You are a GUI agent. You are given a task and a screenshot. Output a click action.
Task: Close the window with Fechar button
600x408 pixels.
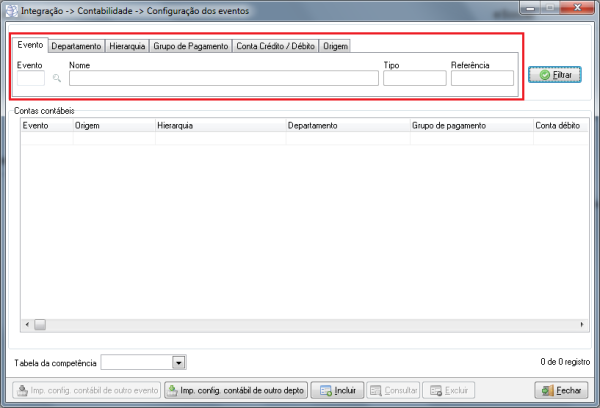click(562, 390)
